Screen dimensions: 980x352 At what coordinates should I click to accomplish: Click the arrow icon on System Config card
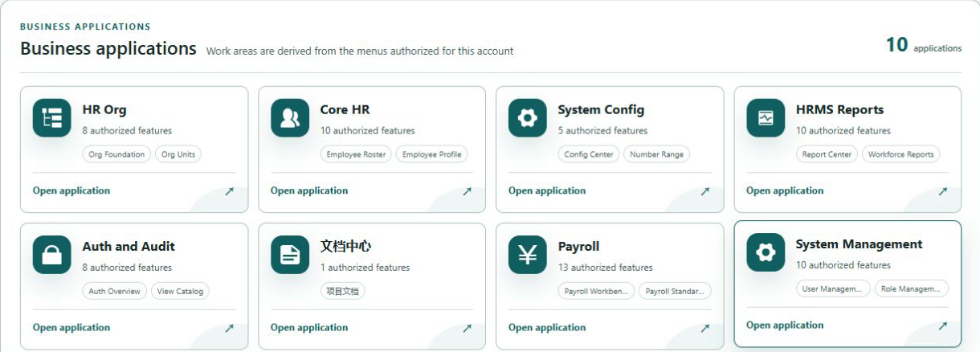(x=704, y=191)
